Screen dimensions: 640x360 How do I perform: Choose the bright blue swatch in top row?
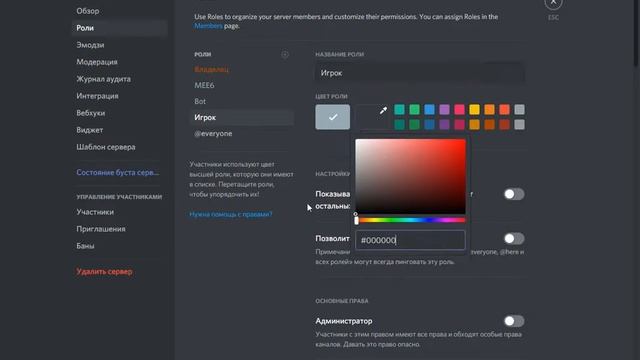[x=429, y=109]
